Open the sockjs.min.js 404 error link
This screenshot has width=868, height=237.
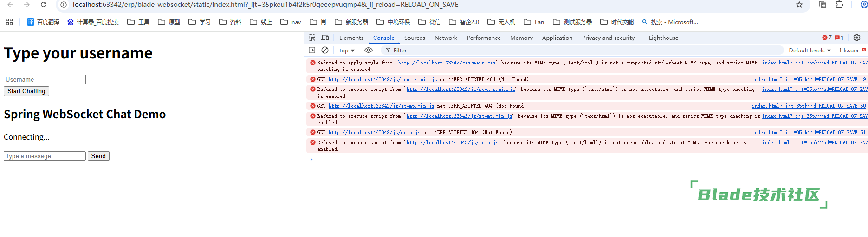point(382,79)
